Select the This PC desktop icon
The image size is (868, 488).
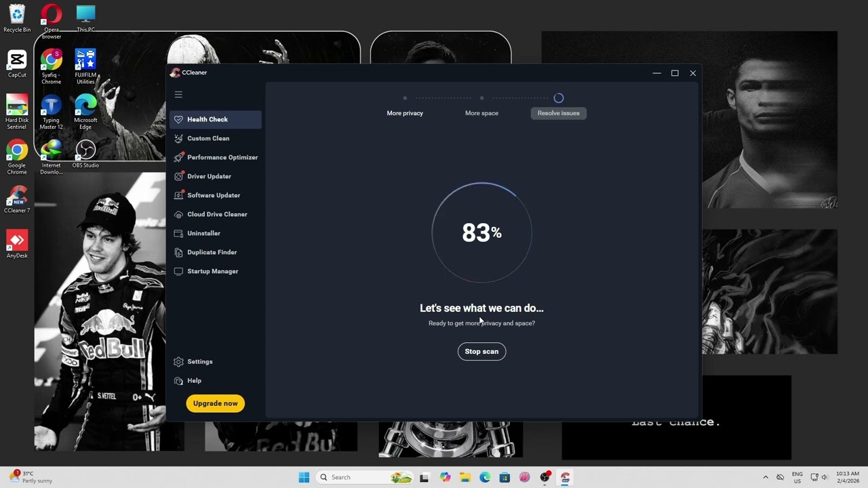(x=85, y=18)
